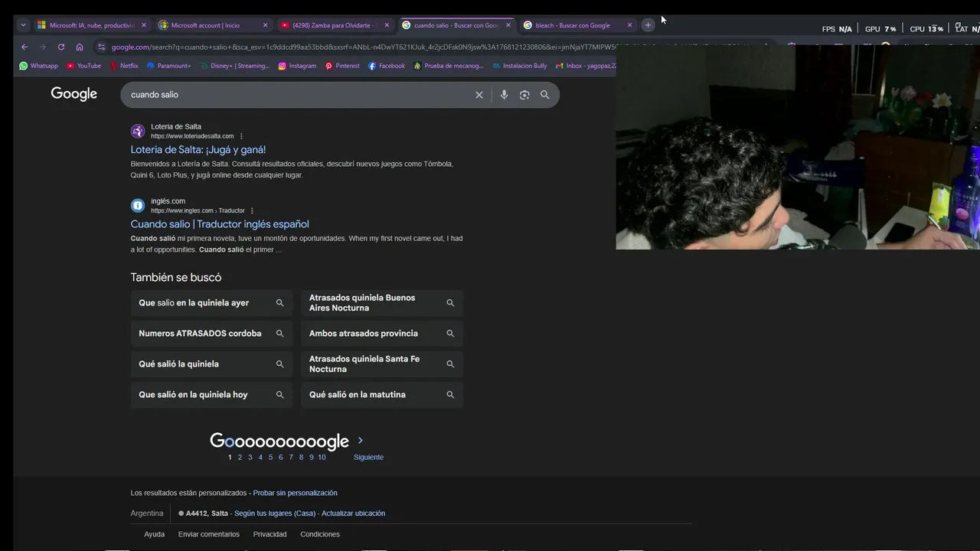Open the tab search dropdown arrow
Screen dimensions: 980x551
point(23,25)
